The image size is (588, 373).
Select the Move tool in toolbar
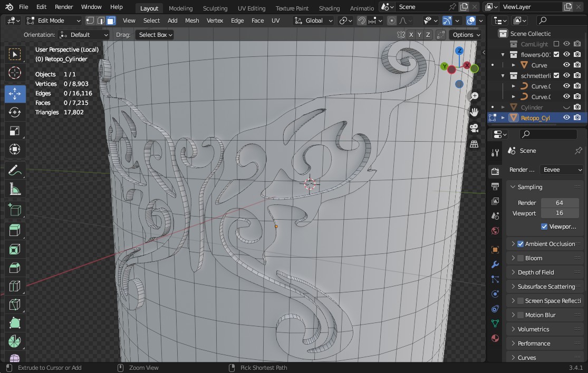[15, 94]
